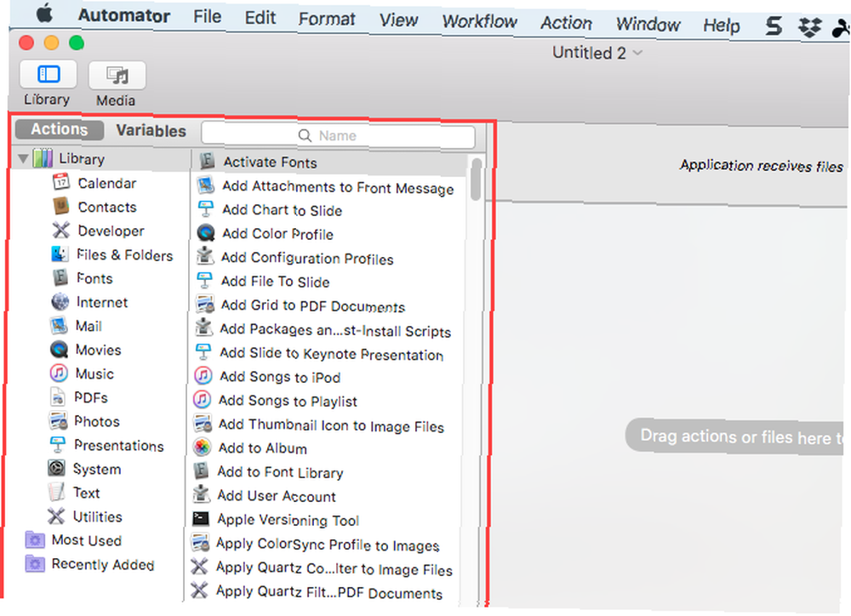Screen dimensions: 851x616
Task: Open the Media browser toolbar button
Action: coord(117,75)
